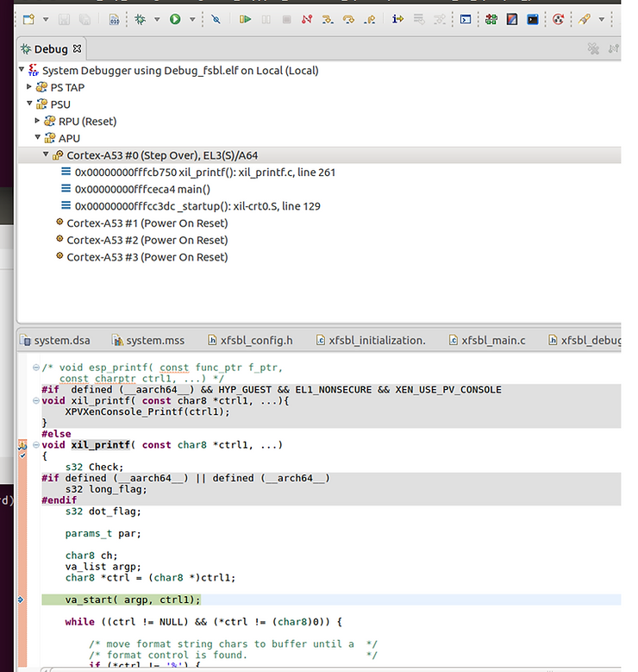This screenshot has width=638, height=672.
Task: Switch to the system.mss editor tab
Action: pyautogui.click(x=148, y=340)
